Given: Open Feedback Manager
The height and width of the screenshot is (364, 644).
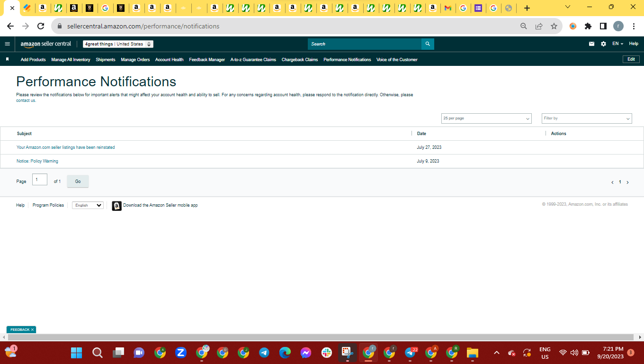Looking at the screenshot, I should [x=207, y=60].
